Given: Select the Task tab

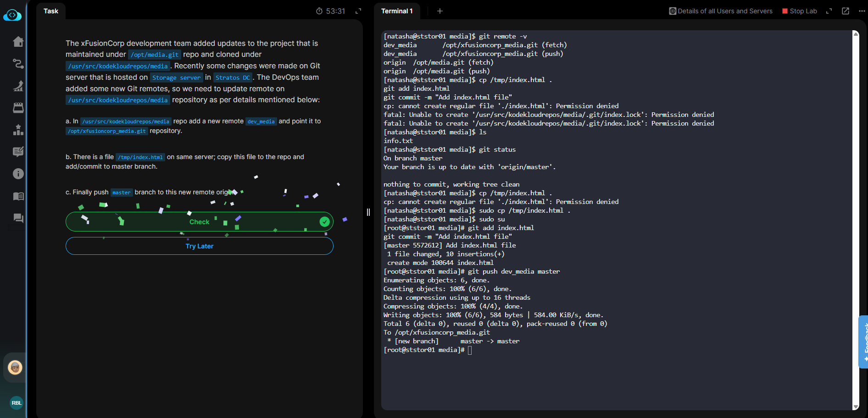Looking at the screenshot, I should tap(51, 11).
